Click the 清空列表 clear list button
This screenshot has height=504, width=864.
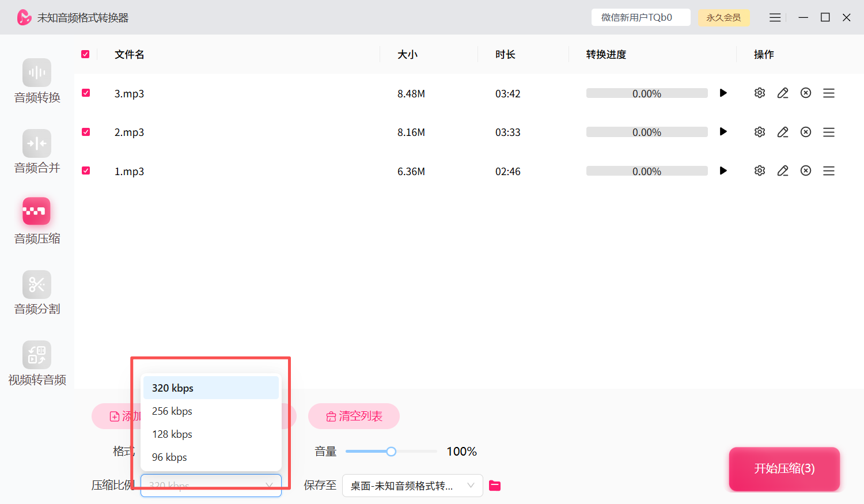point(354,416)
